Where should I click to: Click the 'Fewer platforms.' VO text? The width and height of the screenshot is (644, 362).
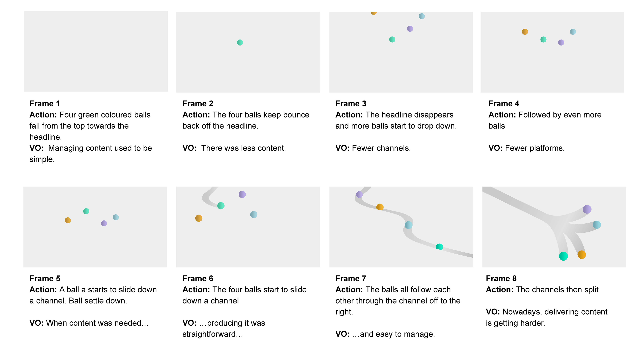coord(535,148)
